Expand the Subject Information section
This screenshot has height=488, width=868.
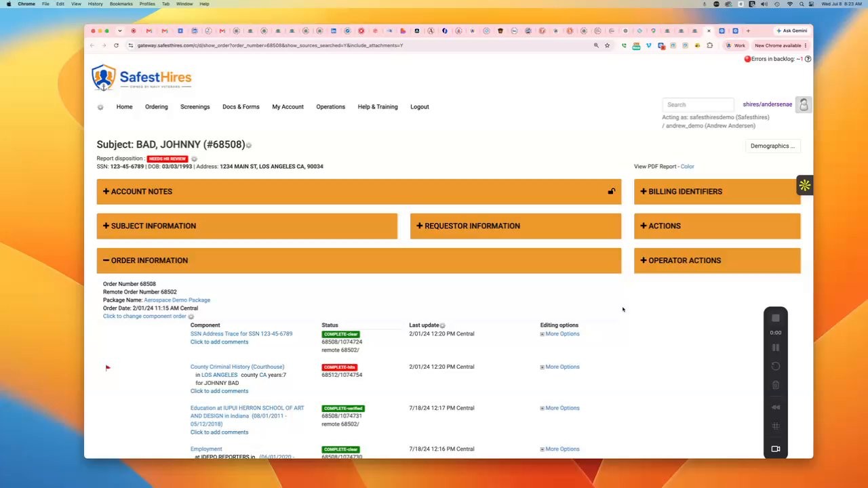click(247, 226)
